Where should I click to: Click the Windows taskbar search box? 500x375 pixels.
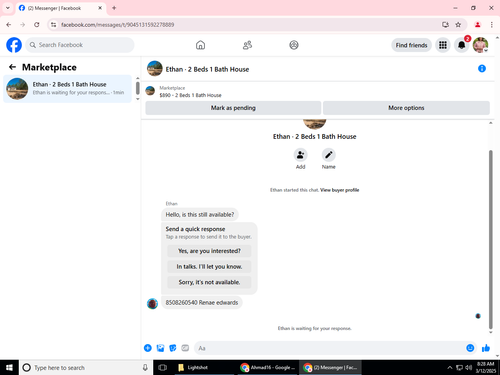[86, 367]
